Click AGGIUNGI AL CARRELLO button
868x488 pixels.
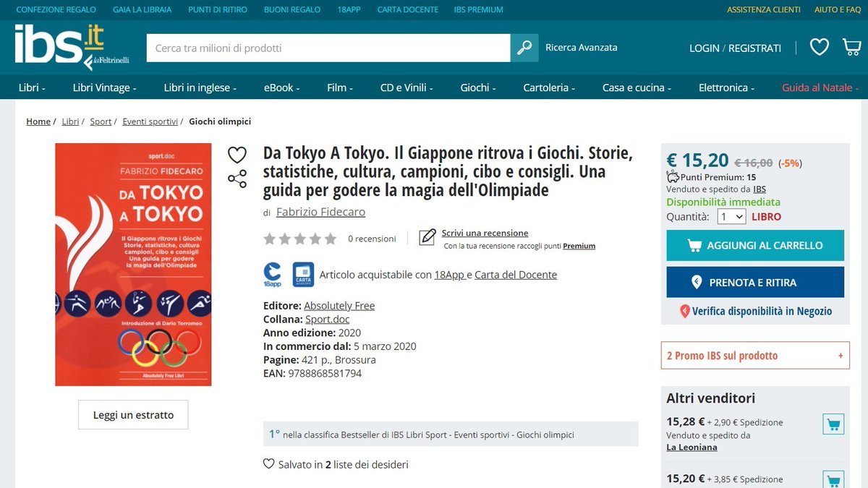click(x=755, y=245)
